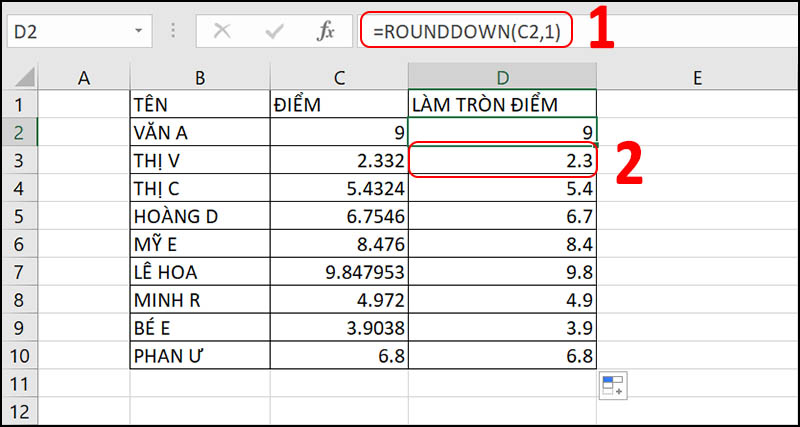This screenshot has height=427, width=800.
Task: Select the cell PHAN Ư
Action: pyautogui.click(x=200, y=356)
